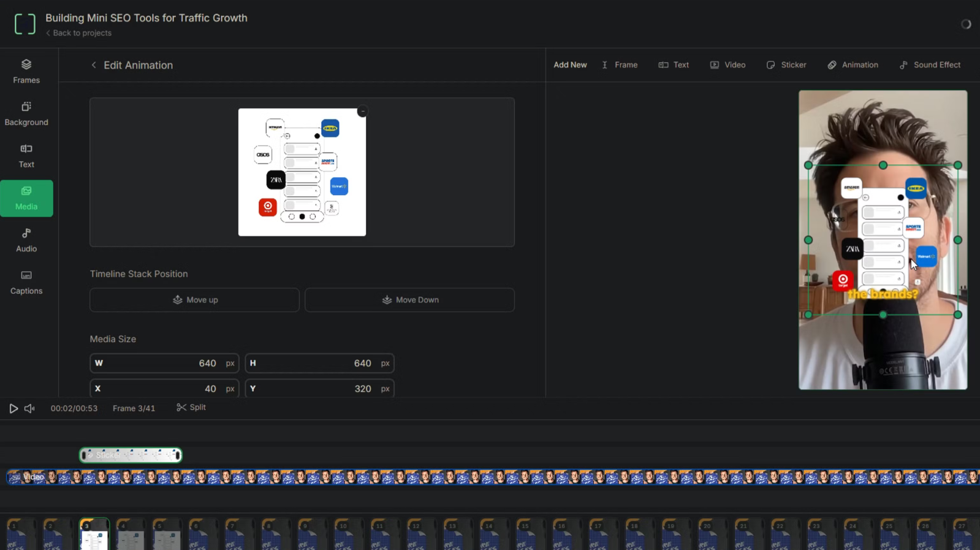Click the Move up button
980x550 pixels.
pyautogui.click(x=194, y=300)
